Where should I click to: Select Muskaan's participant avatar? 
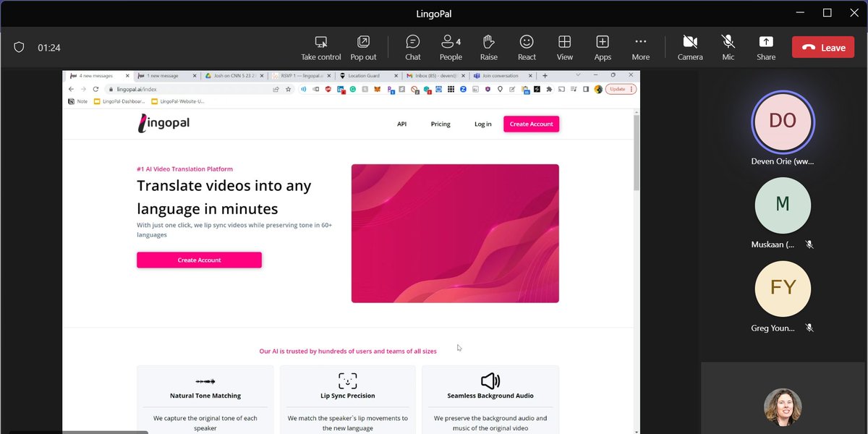(x=783, y=205)
